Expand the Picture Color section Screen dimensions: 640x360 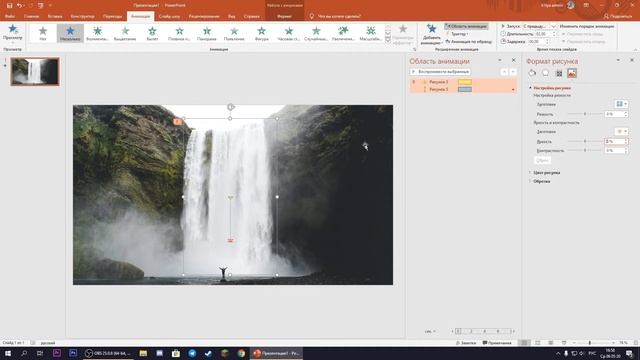pyautogui.click(x=530, y=173)
